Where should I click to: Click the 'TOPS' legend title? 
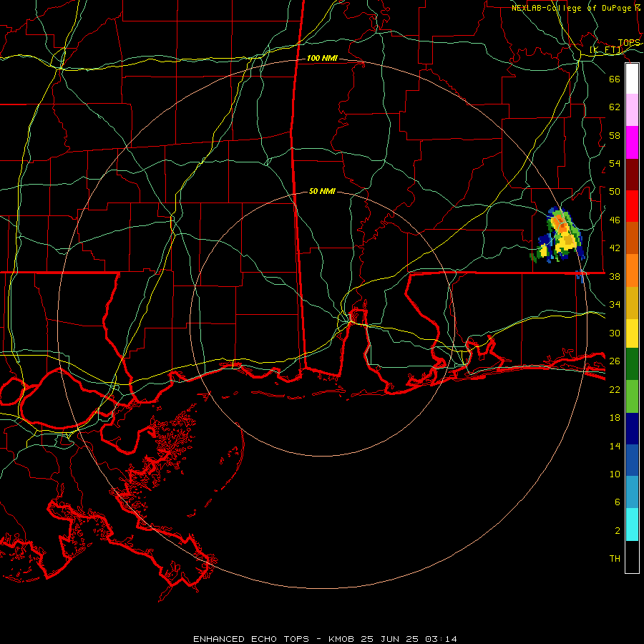click(629, 43)
